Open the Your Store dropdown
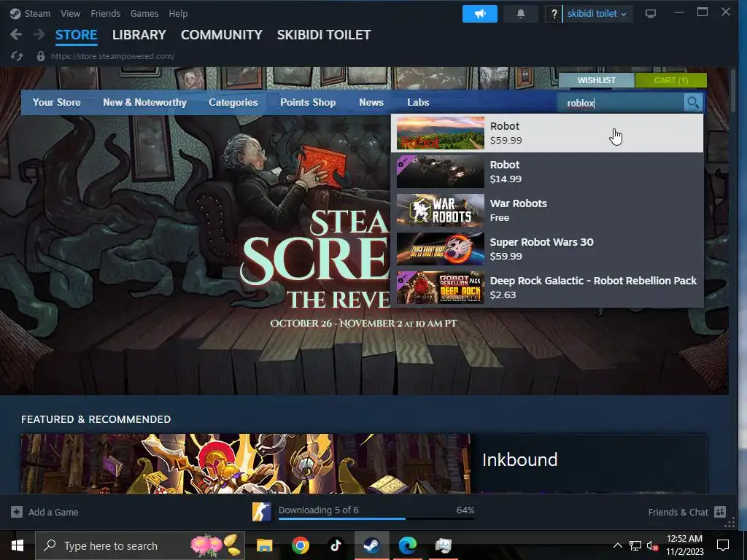The image size is (747, 560). tap(57, 102)
